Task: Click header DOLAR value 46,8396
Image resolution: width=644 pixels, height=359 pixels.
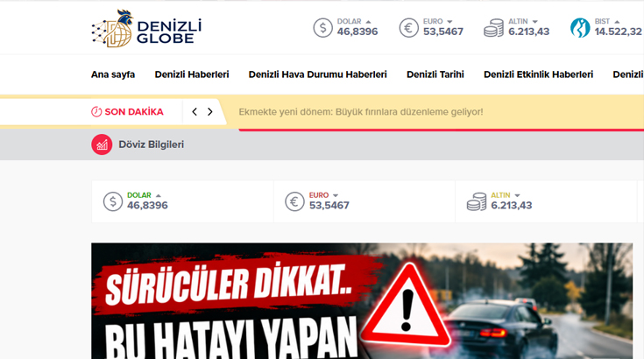Action: tap(357, 32)
